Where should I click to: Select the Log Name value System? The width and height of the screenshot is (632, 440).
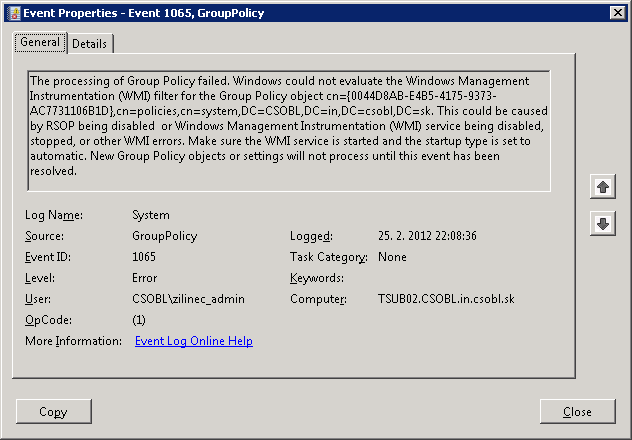point(151,215)
